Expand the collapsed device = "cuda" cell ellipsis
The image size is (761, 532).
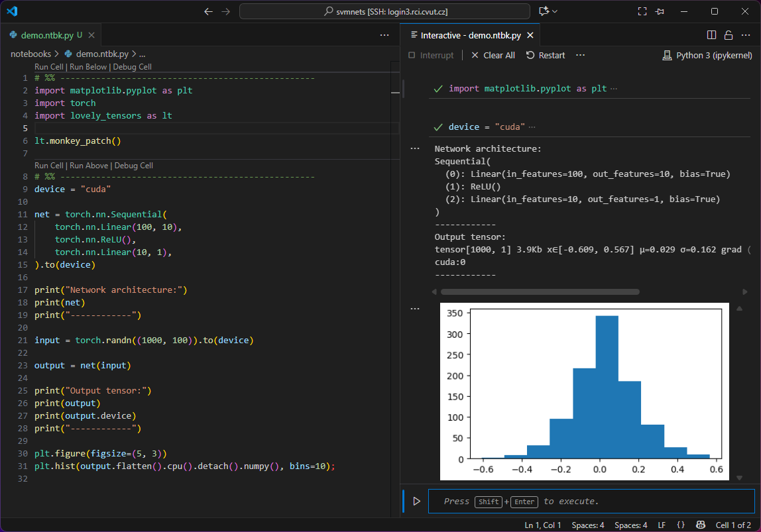[x=532, y=127]
